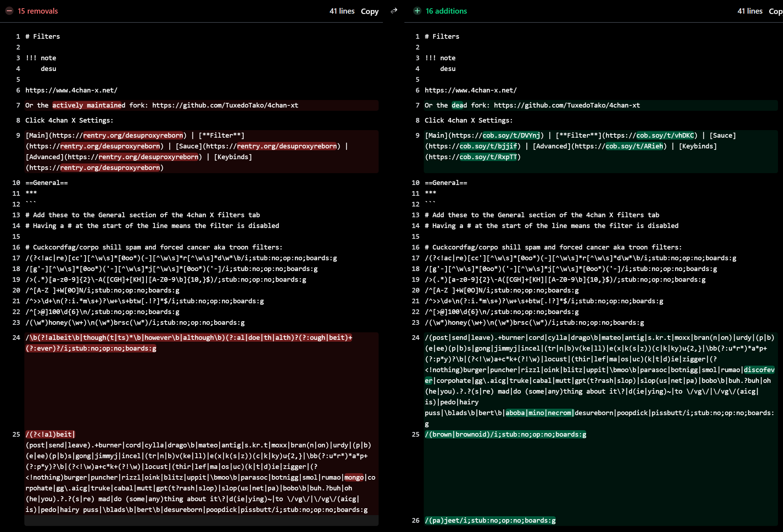
Task: Click the '16 additions' label
Action: tap(446, 11)
